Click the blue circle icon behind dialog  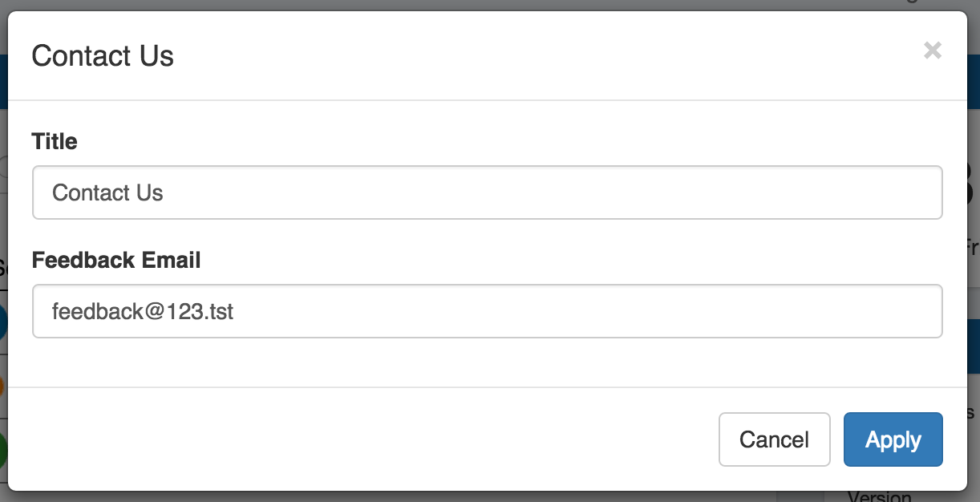click(x=2, y=322)
